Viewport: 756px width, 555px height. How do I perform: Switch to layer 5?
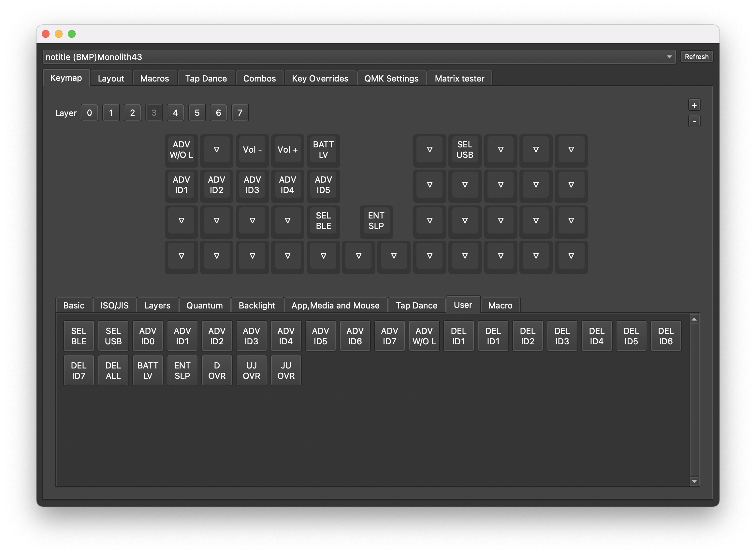click(x=197, y=113)
